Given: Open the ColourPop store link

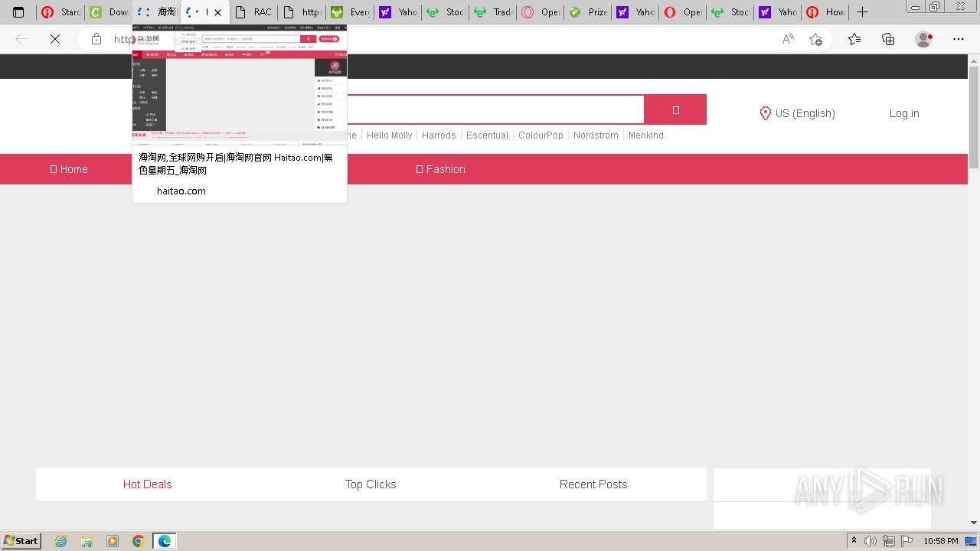Looking at the screenshot, I should tap(541, 135).
